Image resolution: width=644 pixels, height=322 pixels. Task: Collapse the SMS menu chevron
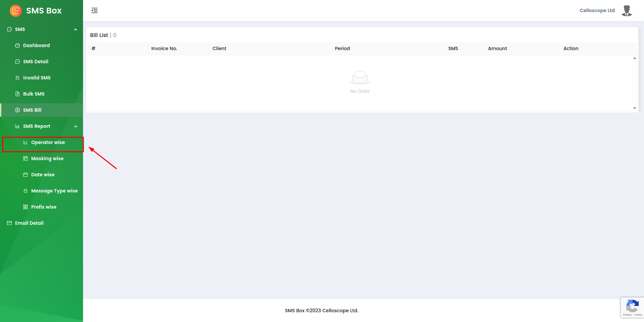76,30
